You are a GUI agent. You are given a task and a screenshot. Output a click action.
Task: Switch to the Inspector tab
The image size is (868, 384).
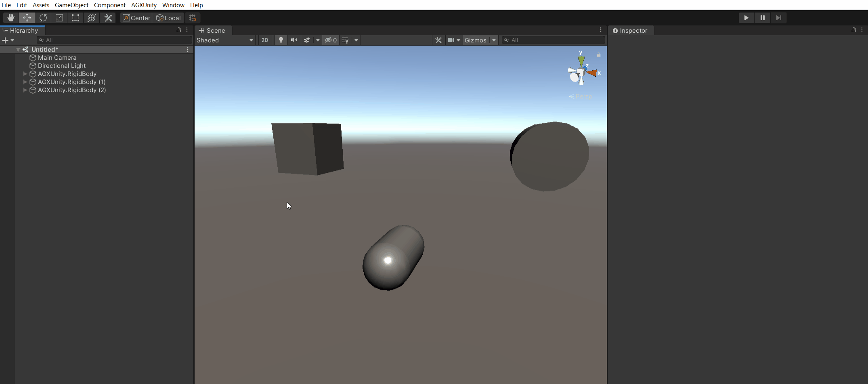[x=631, y=30]
